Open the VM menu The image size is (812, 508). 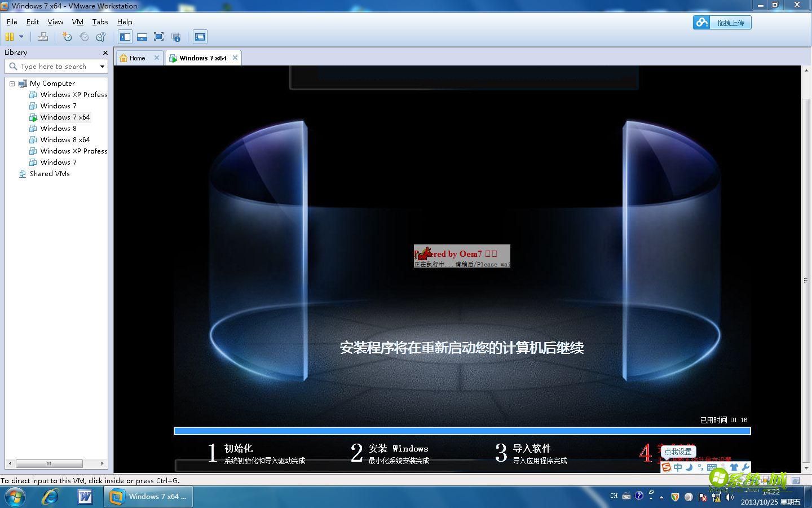coord(77,22)
